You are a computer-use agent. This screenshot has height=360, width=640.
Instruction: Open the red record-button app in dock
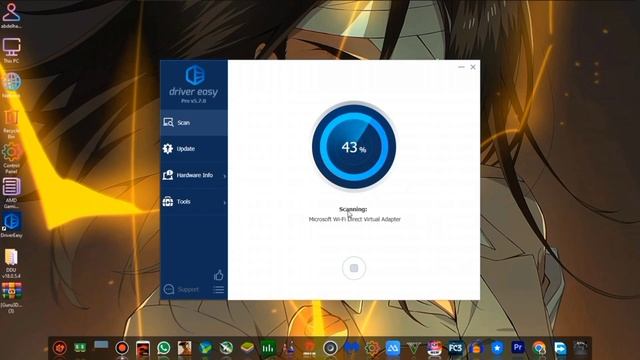(x=122, y=348)
